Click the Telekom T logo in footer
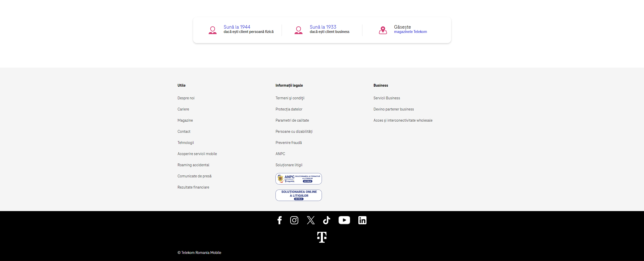Screen dimensions: 644x261 click(x=322, y=237)
